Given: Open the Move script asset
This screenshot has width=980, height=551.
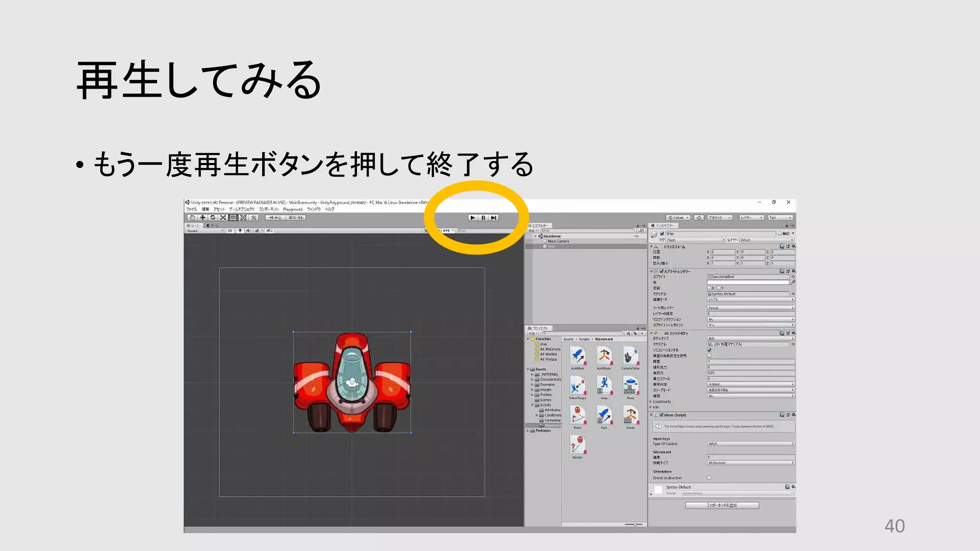Looking at the screenshot, I should [x=631, y=388].
